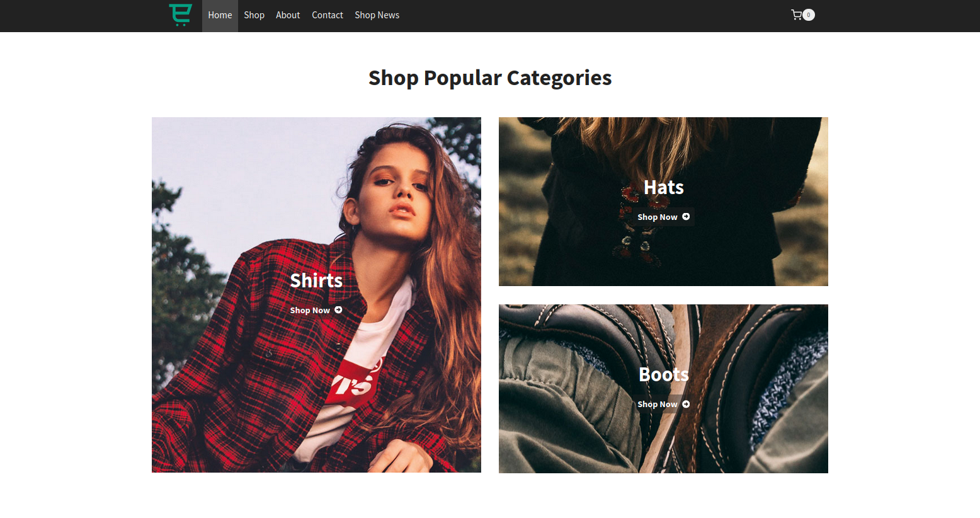Click the green shop logo icon
Image resolution: width=980 pixels, height=518 pixels.
click(180, 15)
